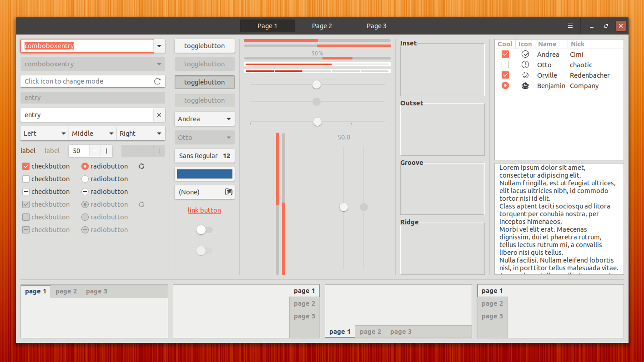This screenshot has width=644, height=362.
Task: Check the Cool checkbox in Otto's row
Action: point(505,65)
